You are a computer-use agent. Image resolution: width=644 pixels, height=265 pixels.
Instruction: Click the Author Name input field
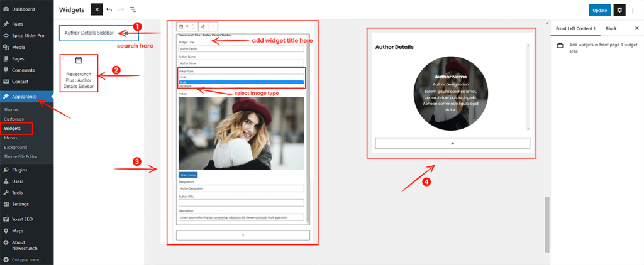pyautogui.click(x=241, y=63)
